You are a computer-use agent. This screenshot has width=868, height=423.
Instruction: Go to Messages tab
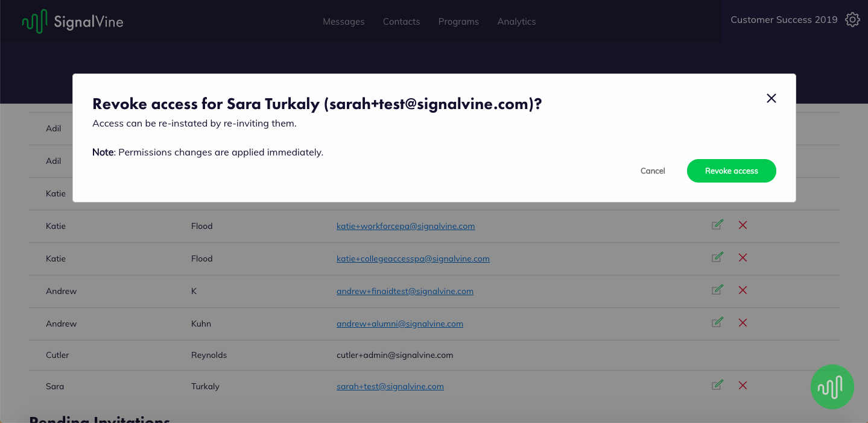click(x=344, y=22)
